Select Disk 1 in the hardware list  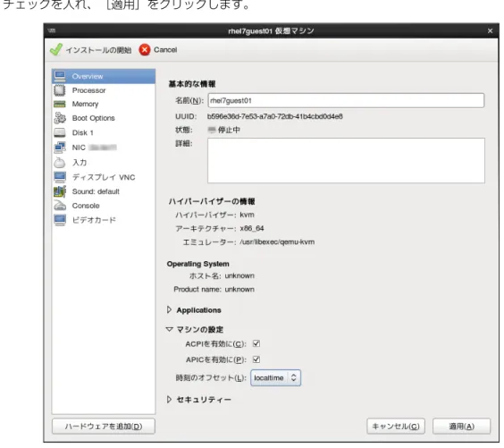(104, 132)
